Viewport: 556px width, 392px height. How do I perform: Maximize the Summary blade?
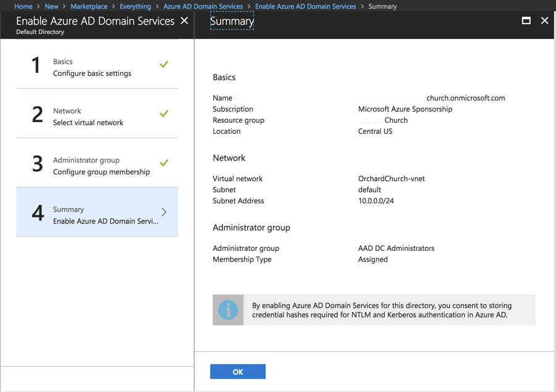pos(526,21)
